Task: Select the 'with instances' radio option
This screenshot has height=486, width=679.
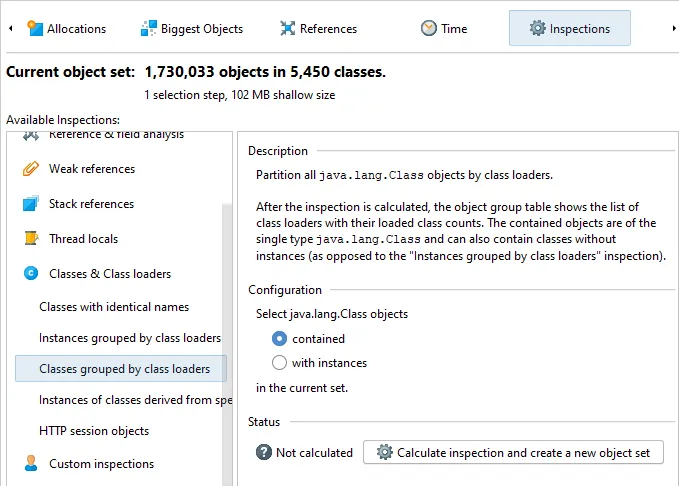Action: coord(279,363)
